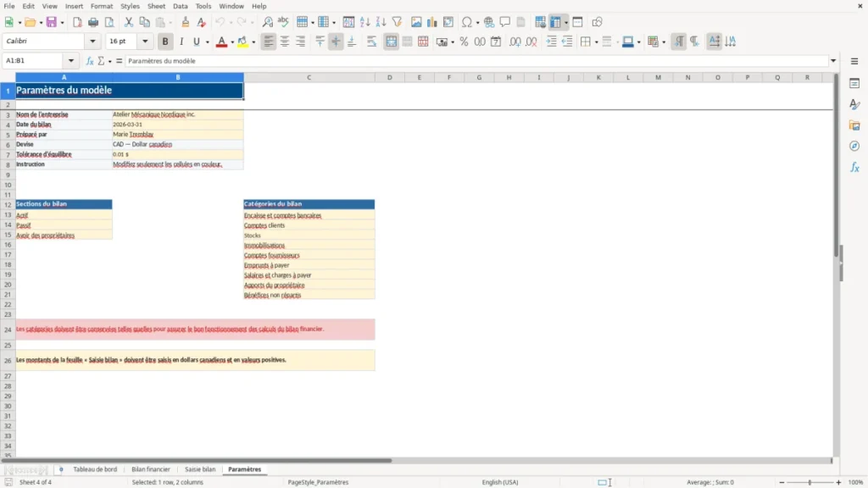The width and height of the screenshot is (868, 488).
Task: Click the Cut scissors icon
Action: pyautogui.click(x=129, y=22)
